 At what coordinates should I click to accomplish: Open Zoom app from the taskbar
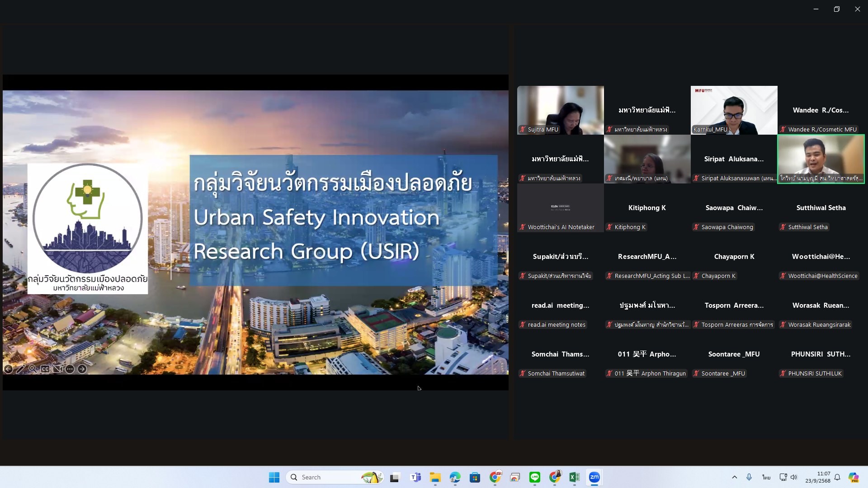pyautogui.click(x=594, y=477)
